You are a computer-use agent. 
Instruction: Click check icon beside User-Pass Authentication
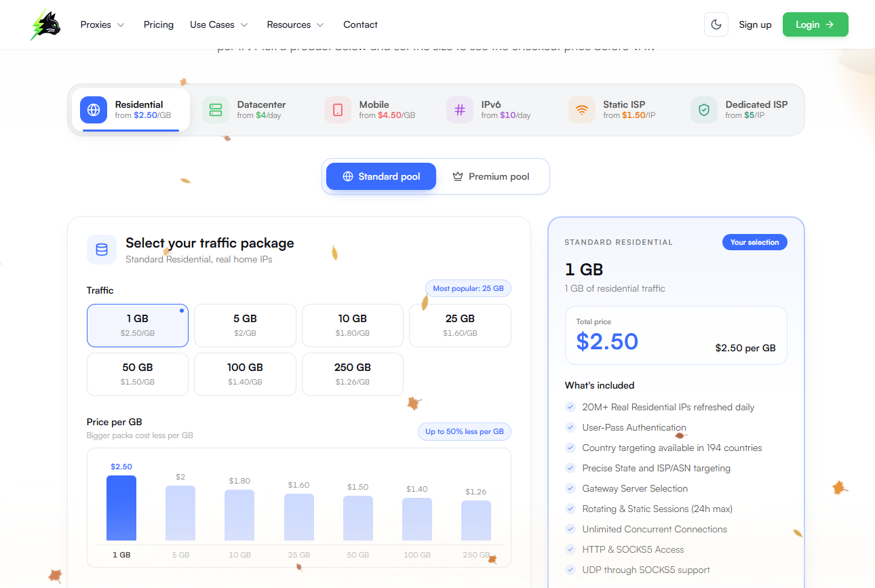tap(570, 427)
